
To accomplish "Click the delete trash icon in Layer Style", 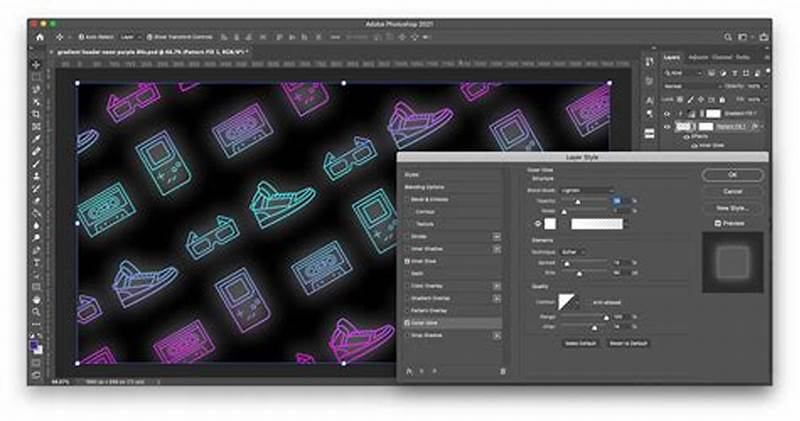I will click(x=503, y=372).
